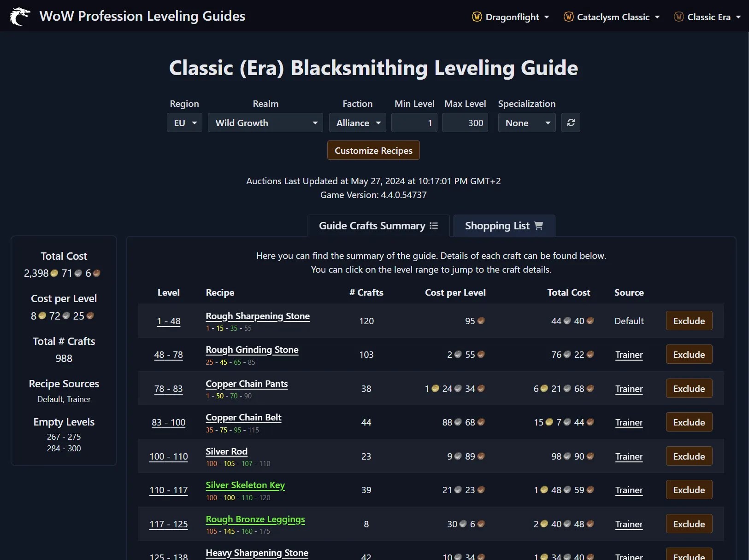The image size is (749, 560).
Task: Click the WoW icon beside Classic Era
Action: click(678, 16)
